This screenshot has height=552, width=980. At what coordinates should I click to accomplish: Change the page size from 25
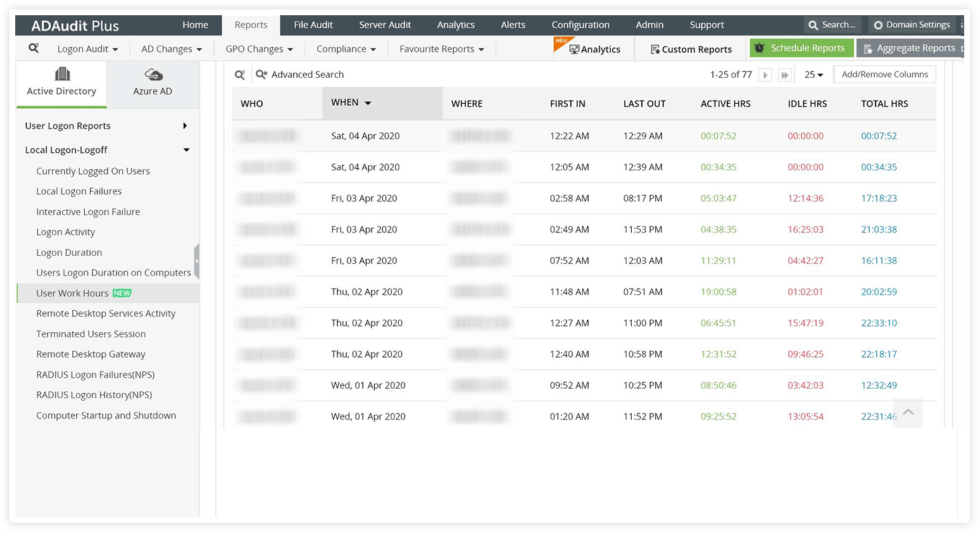point(814,74)
